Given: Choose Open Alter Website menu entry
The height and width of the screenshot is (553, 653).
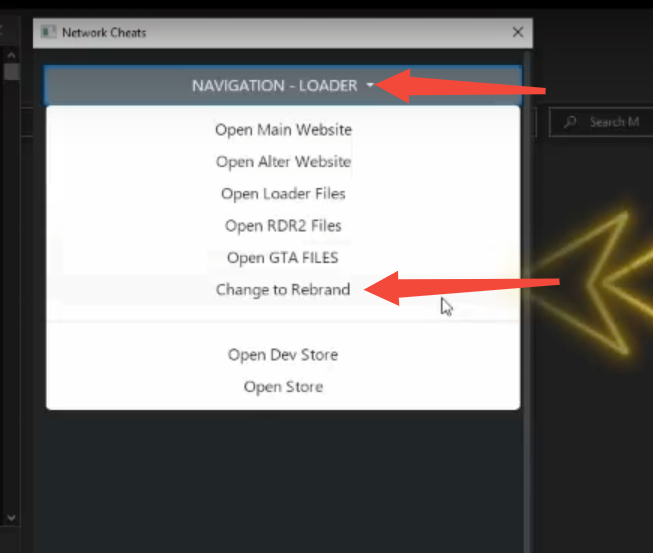Looking at the screenshot, I should [283, 162].
